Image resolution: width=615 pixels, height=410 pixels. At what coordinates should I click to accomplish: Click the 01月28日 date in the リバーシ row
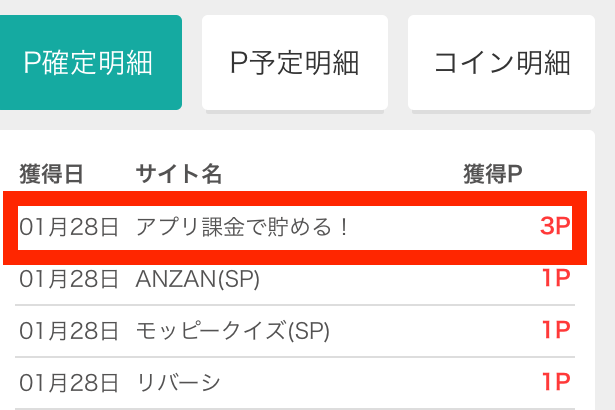point(69,382)
